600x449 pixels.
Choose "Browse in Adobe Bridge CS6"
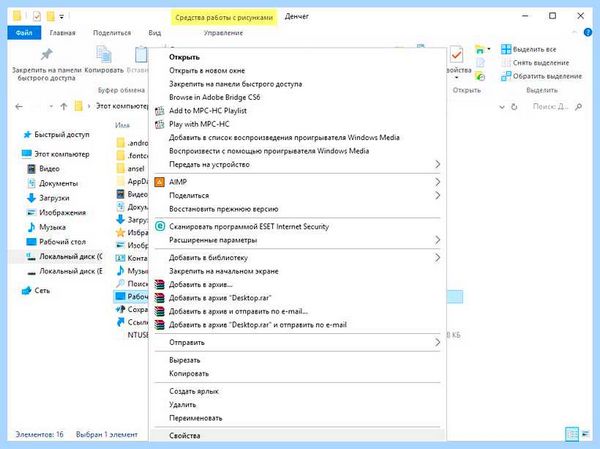tap(297, 97)
